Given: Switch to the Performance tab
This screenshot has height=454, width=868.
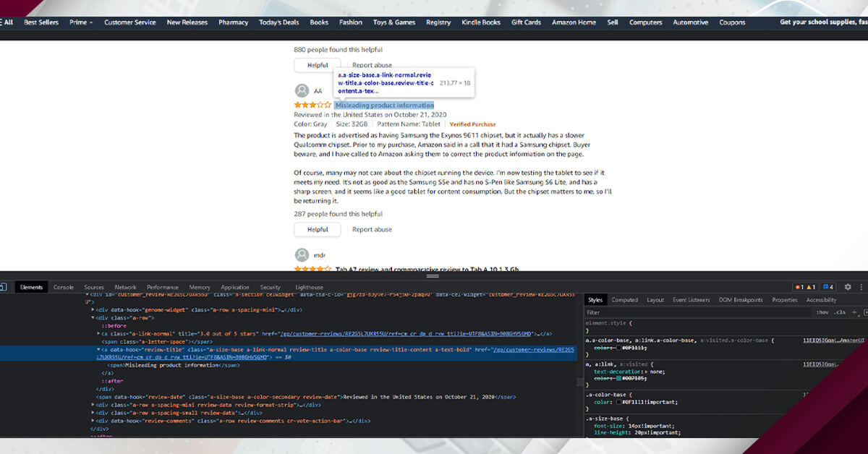Looking at the screenshot, I should click(x=163, y=288).
